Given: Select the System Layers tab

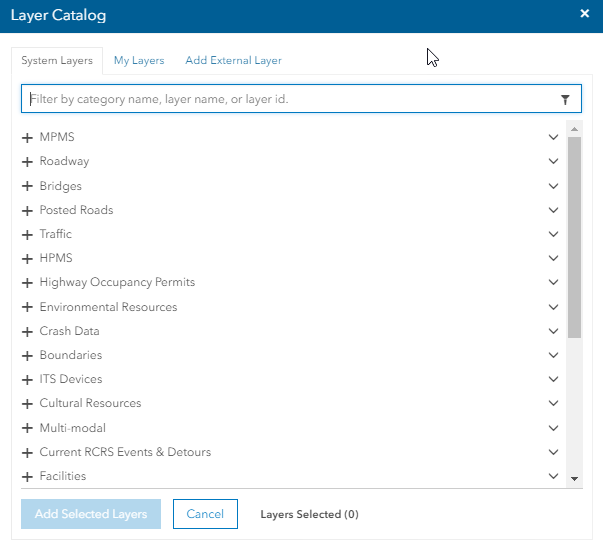Looking at the screenshot, I should [x=57, y=61].
